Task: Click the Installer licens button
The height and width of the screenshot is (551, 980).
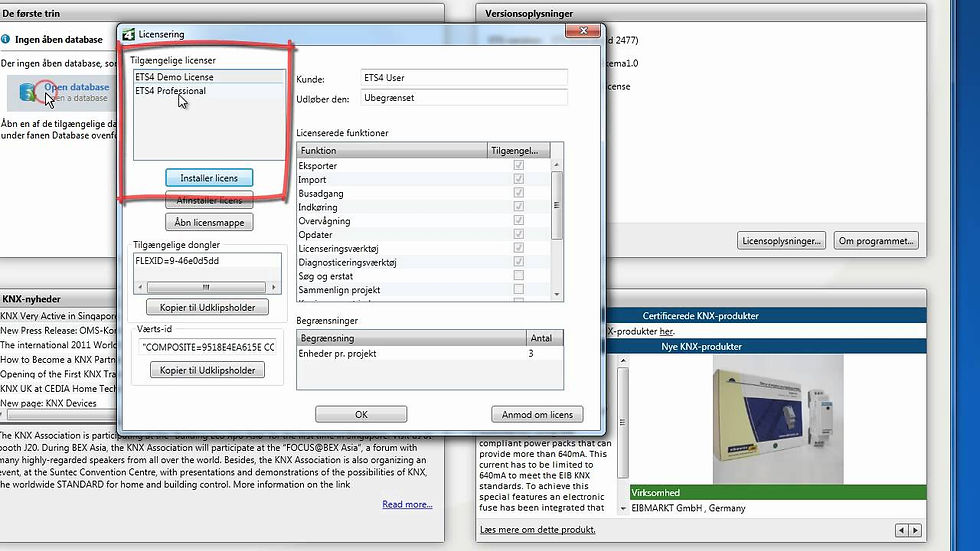Action: coord(209,178)
